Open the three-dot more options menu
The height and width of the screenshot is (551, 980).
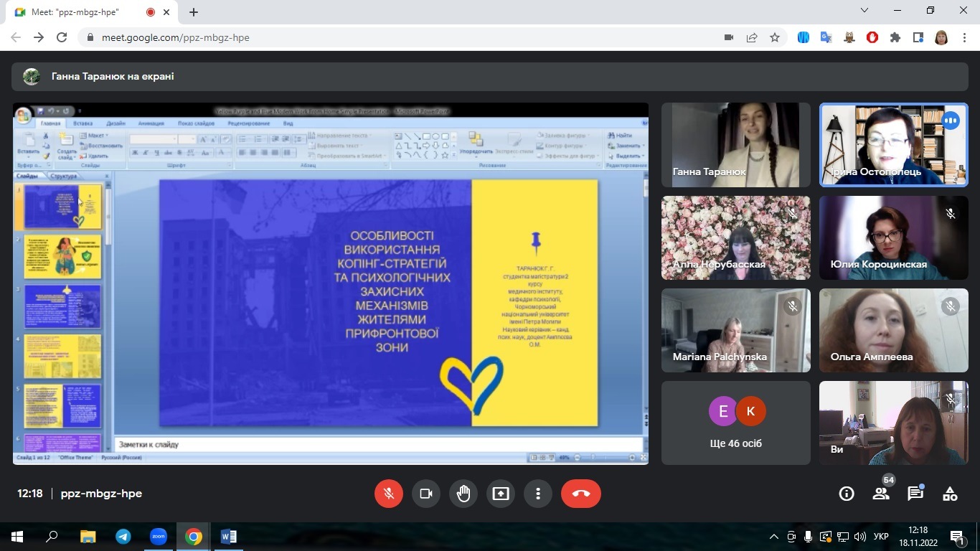pyautogui.click(x=538, y=494)
